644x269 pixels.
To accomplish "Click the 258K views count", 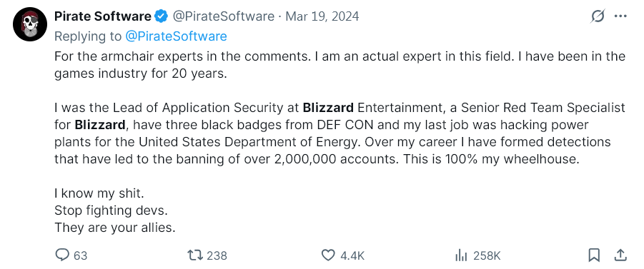I will pyautogui.click(x=487, y=256).
